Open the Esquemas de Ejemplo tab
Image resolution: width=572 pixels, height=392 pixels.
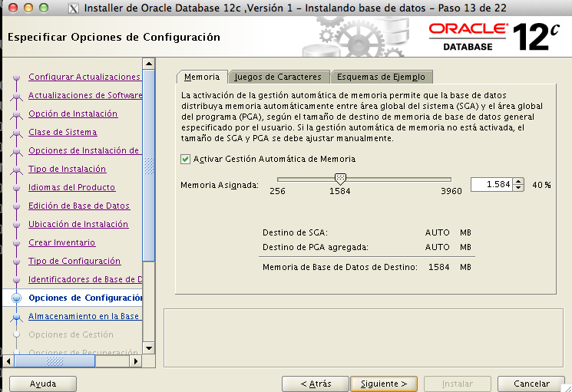[382, 77]
